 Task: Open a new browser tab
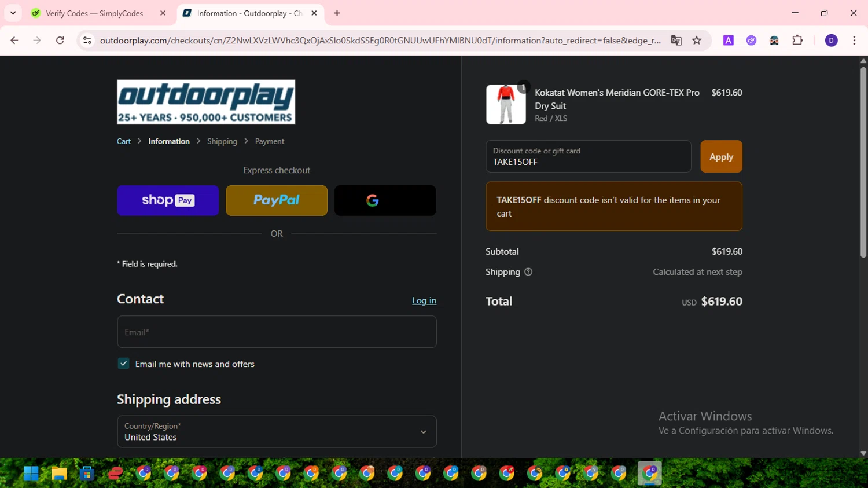pos(337,13)
